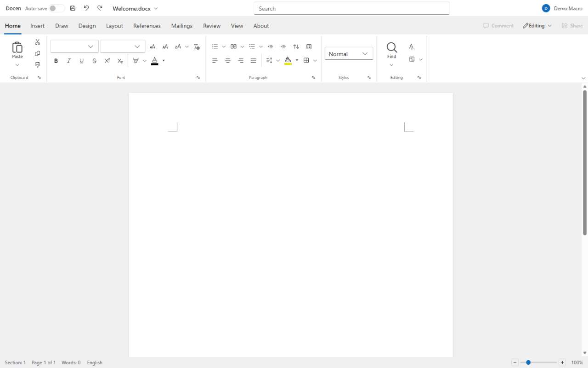Expand the Find options arrow

pos(391,65)
